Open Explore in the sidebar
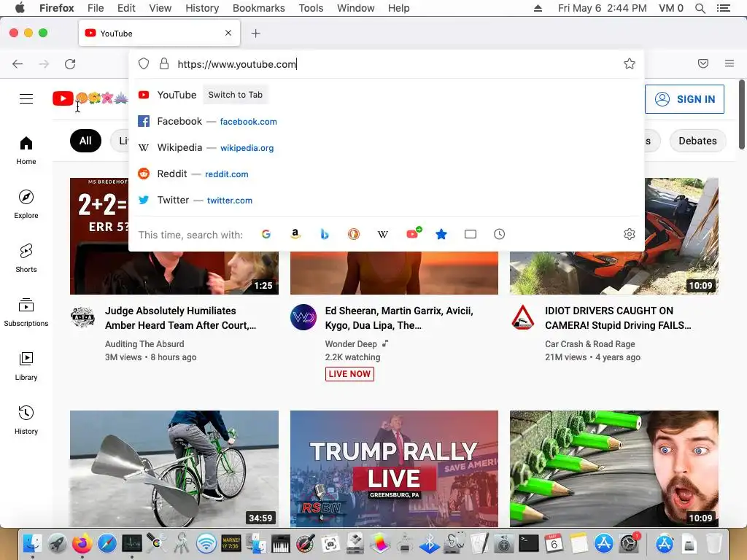Viewport: 747px width, 560px height. [26, 204]
